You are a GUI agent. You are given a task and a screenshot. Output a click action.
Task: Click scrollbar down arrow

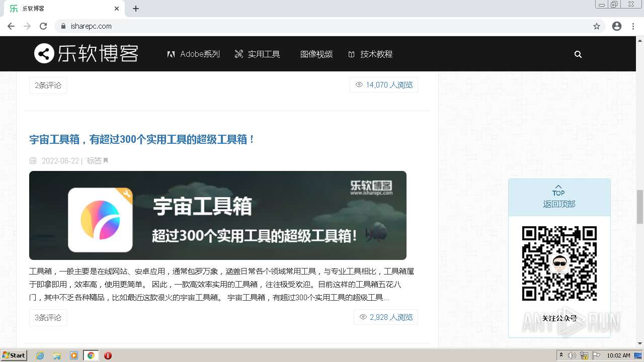pyautogui.click(x=640, y=343)
